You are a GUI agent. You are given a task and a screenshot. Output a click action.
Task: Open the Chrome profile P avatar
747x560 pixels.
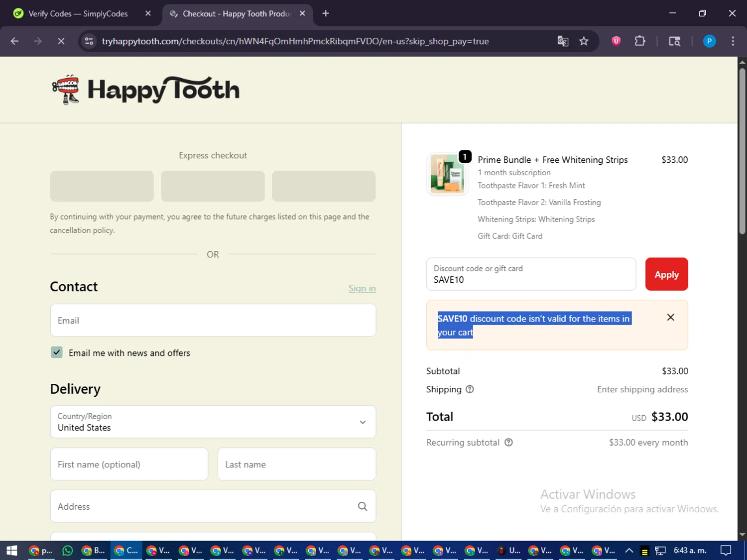(x=709, y=41)
